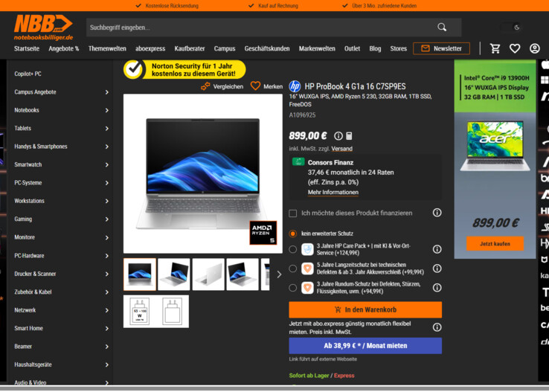Select the third thumbnail showing laptop lid

pyautogui.click(x=208, y=274)
